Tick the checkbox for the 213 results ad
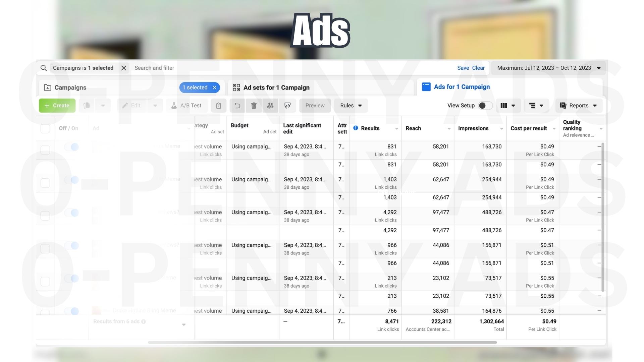Image resolution: width=644 pixels, height=362 pixels. tap(45, 282)
